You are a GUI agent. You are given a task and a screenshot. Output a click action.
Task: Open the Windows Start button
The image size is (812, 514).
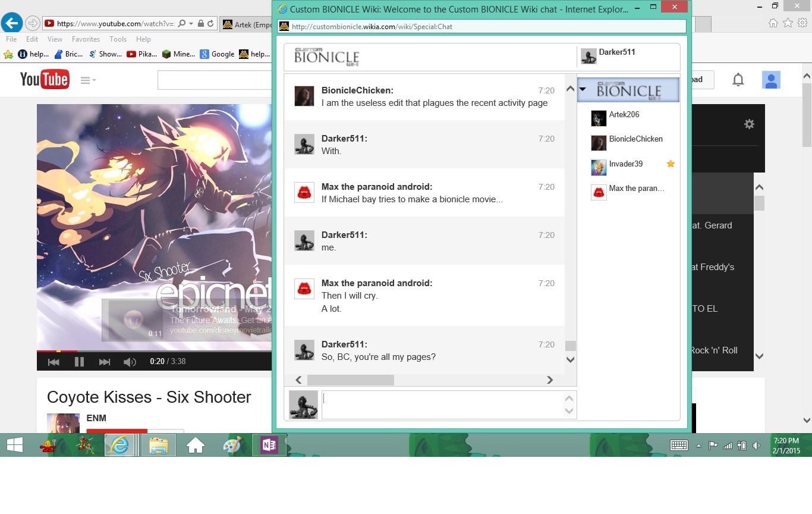[x=15, y=445]
